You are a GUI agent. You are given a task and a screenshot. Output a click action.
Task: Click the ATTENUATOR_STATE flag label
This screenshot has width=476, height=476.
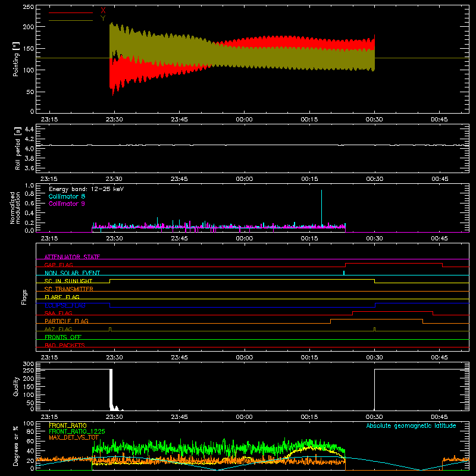pos(72,257)
